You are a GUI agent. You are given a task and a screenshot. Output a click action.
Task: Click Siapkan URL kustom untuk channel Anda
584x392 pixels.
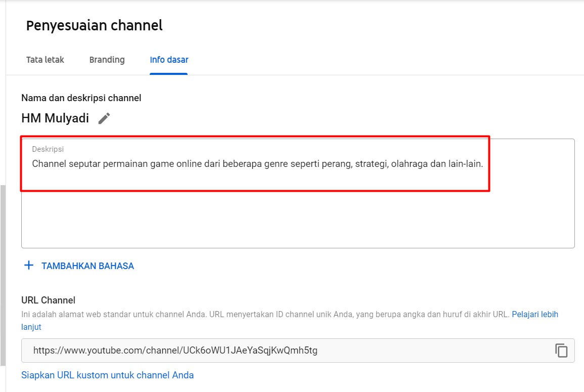[107, 375]
